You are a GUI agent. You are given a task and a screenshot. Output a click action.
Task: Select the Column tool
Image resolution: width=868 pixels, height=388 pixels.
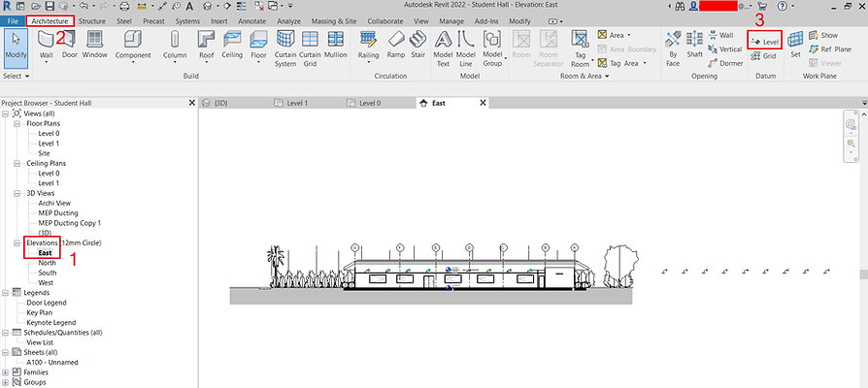pos(175,45)
